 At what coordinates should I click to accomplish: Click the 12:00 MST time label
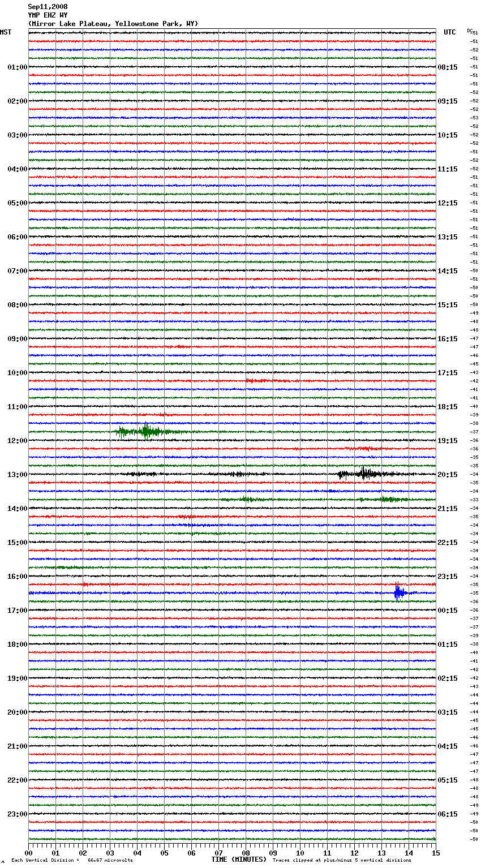(x=18, y=441)
